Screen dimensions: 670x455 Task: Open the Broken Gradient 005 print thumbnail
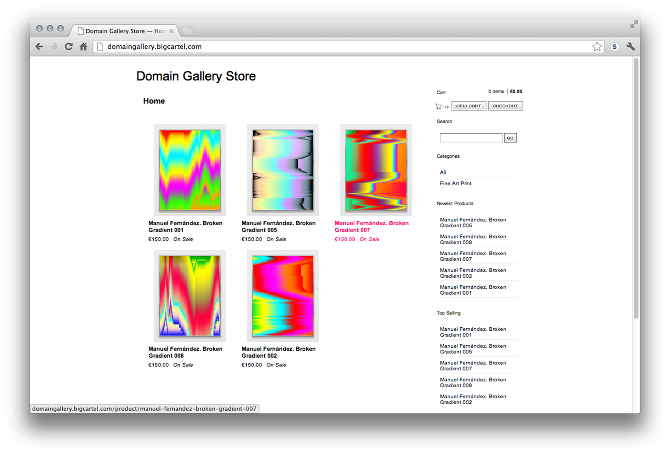pos(283,170)
